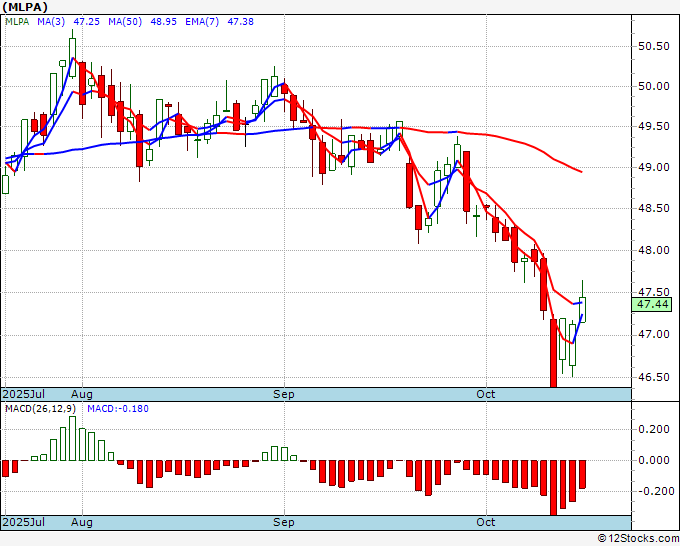Viewport: 680px width, 546px height.
Task: Click the Aug label on price chart axis
Action: pyautogui.click(x=82, y=394)
